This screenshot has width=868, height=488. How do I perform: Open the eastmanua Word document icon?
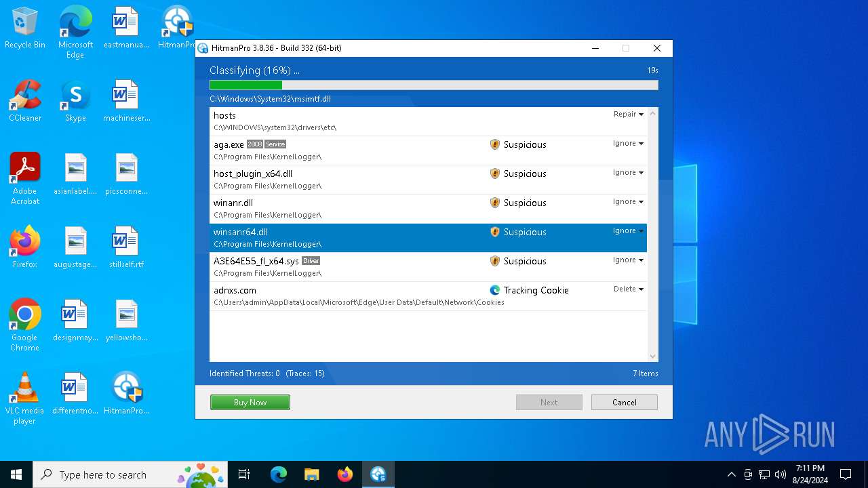pyautogui.click(x=126, y=28)
